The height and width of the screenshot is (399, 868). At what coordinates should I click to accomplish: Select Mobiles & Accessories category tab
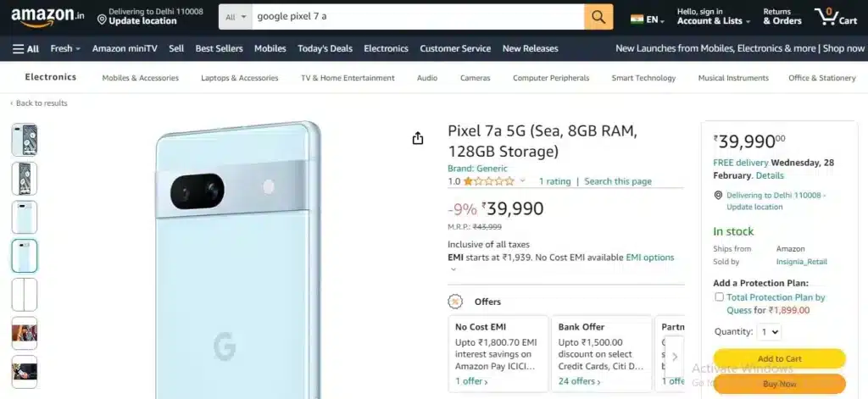[141, 78]
